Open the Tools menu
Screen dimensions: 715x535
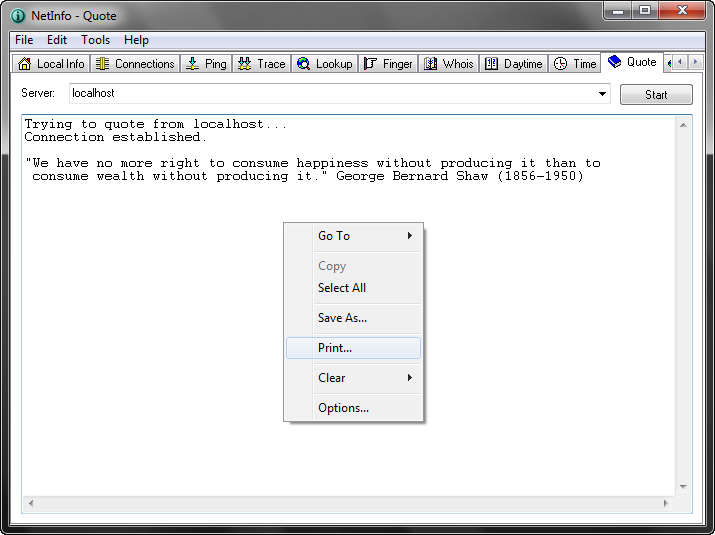coord(96,40)
